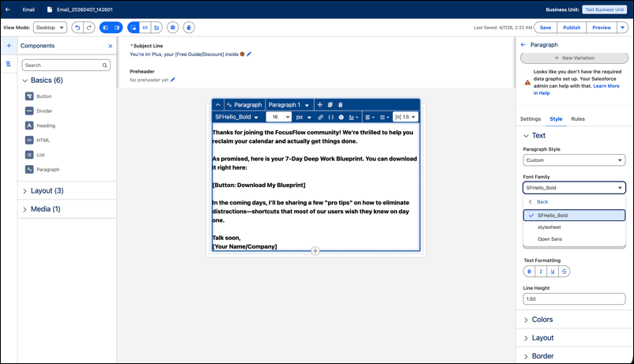The height and width of the screenshot is (364, 634).
Task: Edit the subject line pencil icon
Action: (249, 54)
